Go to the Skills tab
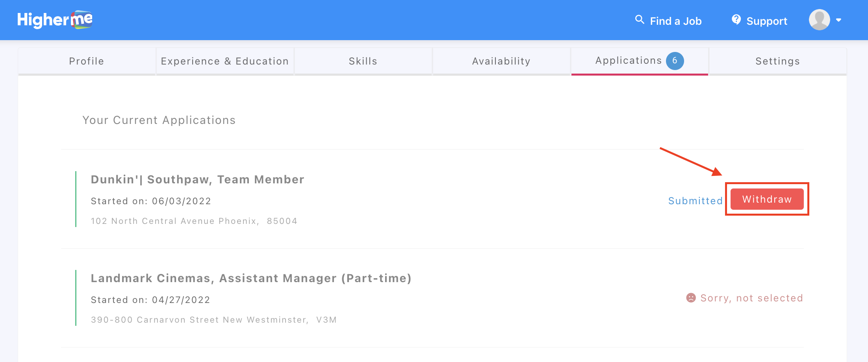This screenshot has width=868, height=362. 363,61
